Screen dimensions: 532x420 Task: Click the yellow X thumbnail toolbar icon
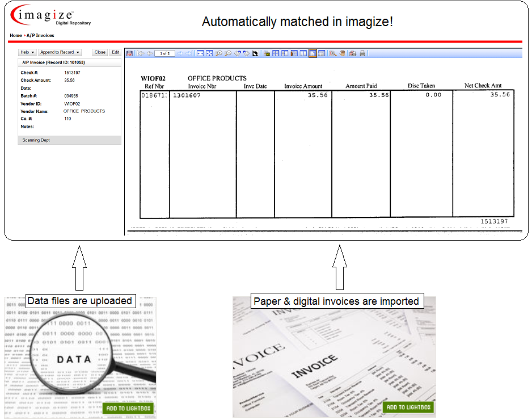tap(267, 53)
